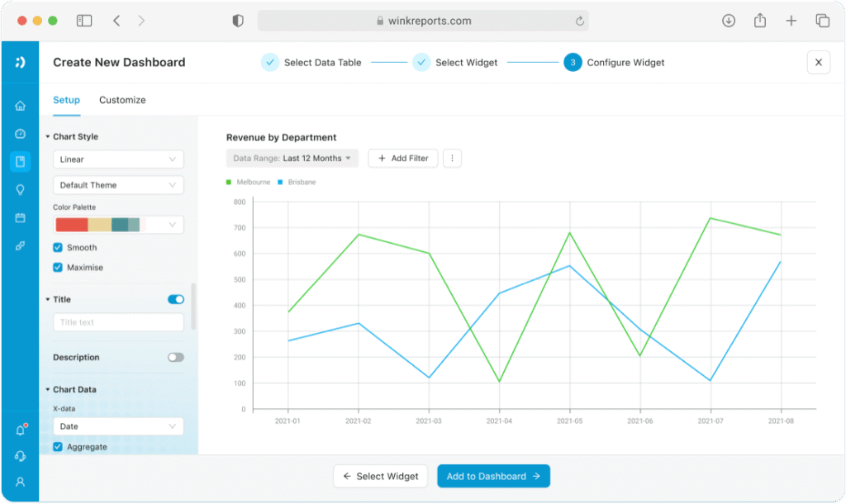Open the Home icon in sidebar
Viewport: 846px width, 504px height.
20,106
